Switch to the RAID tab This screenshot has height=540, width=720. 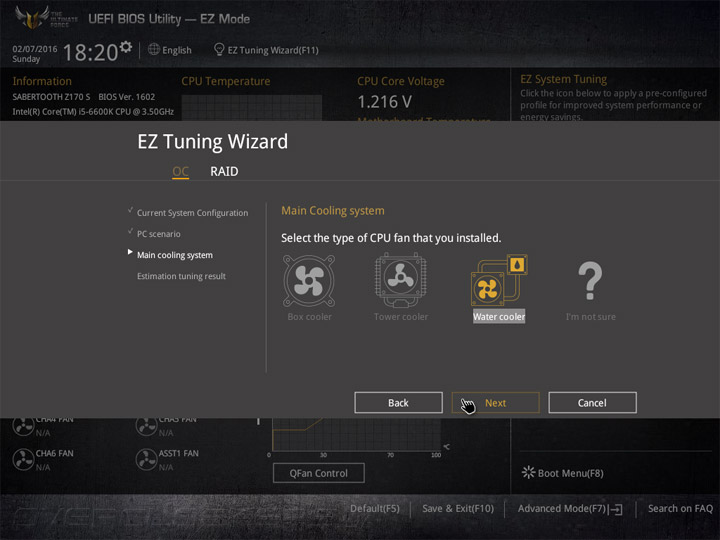point(224,171)
